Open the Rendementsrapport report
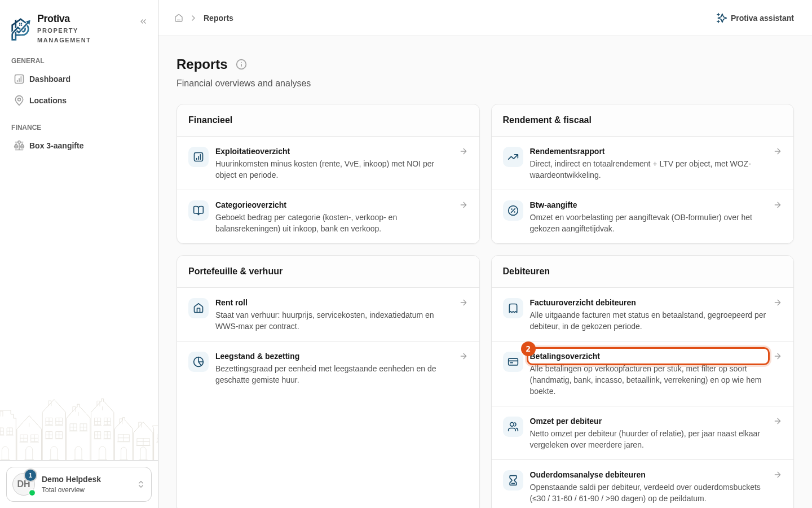The height and width of the screenshot is (508, 812). pyautogui.click(x=642, y=163)
